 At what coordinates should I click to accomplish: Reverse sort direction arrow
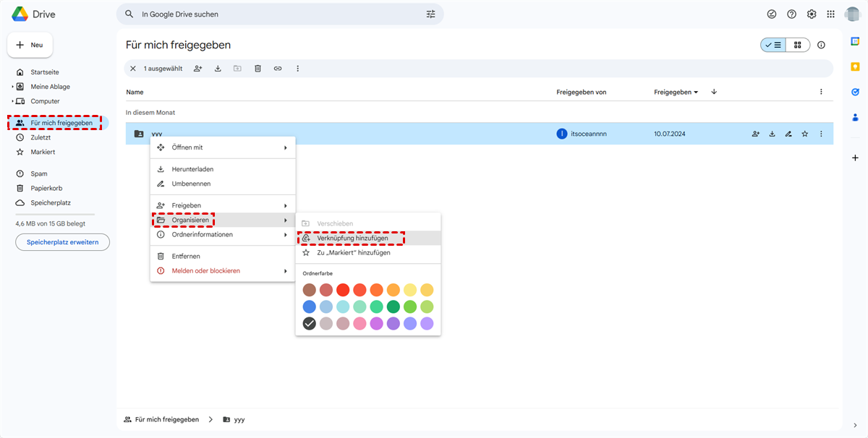point(714,92)
